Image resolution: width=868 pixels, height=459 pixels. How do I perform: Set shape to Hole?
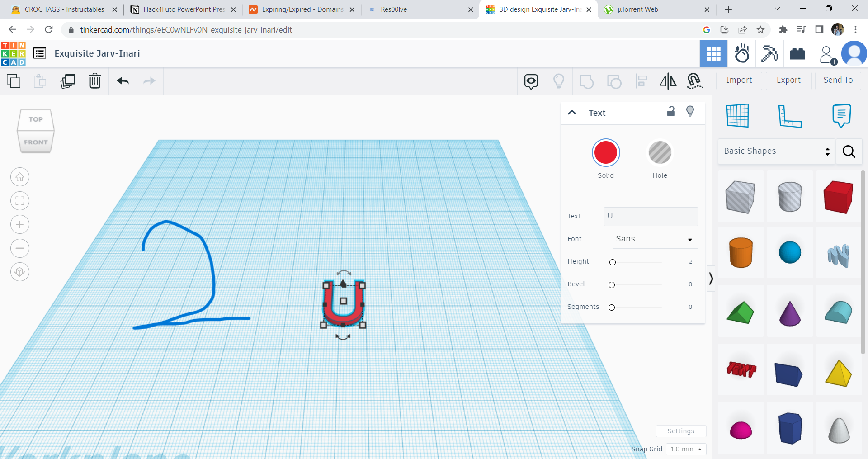point(660,152)
